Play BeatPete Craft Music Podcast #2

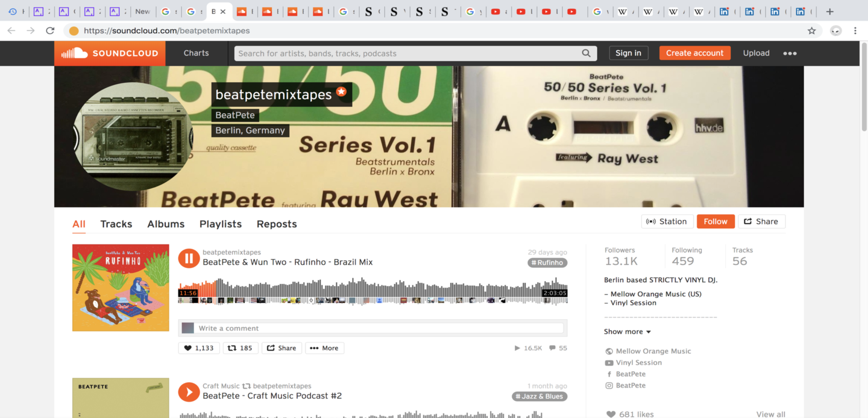189,392
